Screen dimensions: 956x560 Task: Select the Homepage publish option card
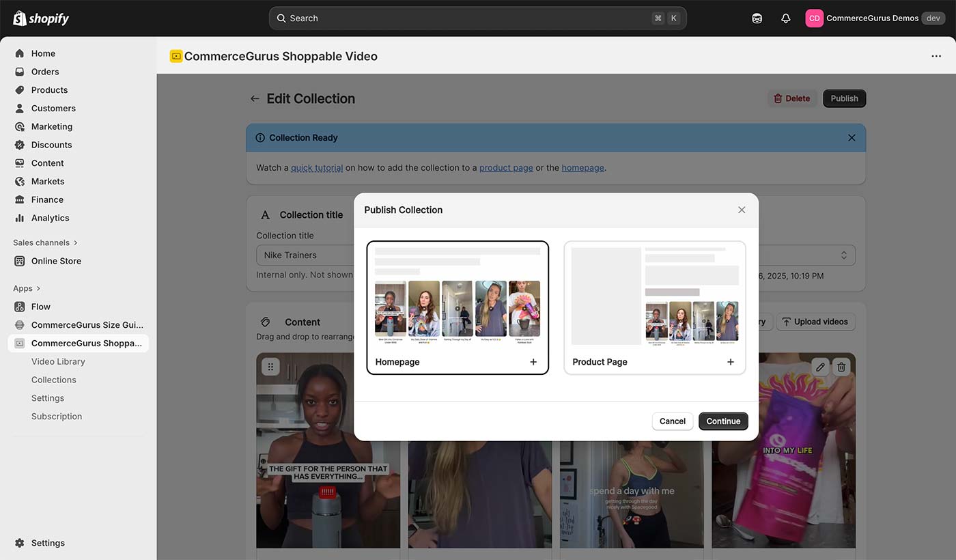pyautogui.click(x=458, y=307)
